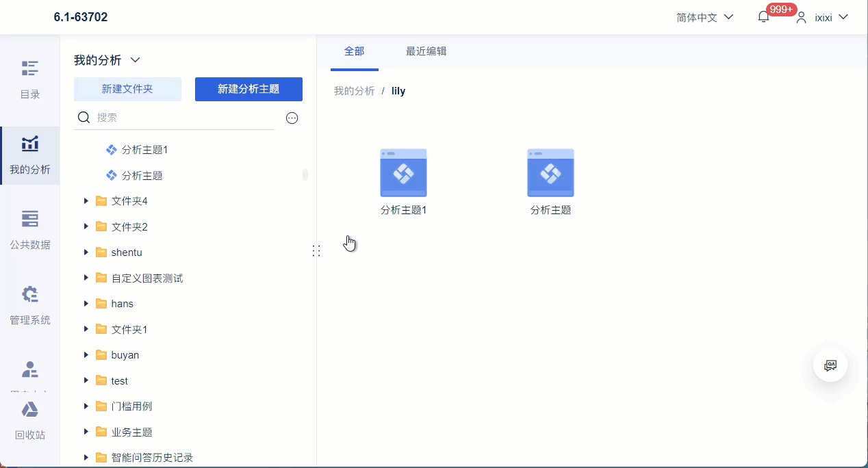Click the panel splitter handle dots
868x468 pixels.
coord(316,250)
